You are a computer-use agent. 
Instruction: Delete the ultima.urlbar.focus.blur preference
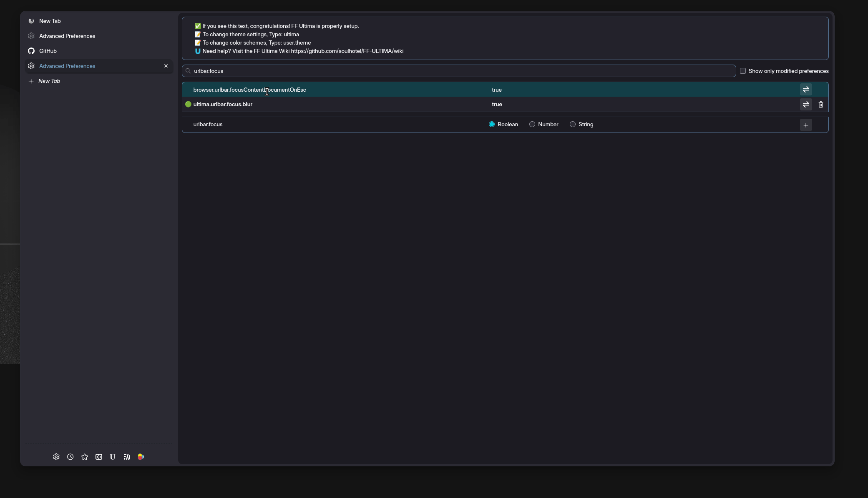821,105
